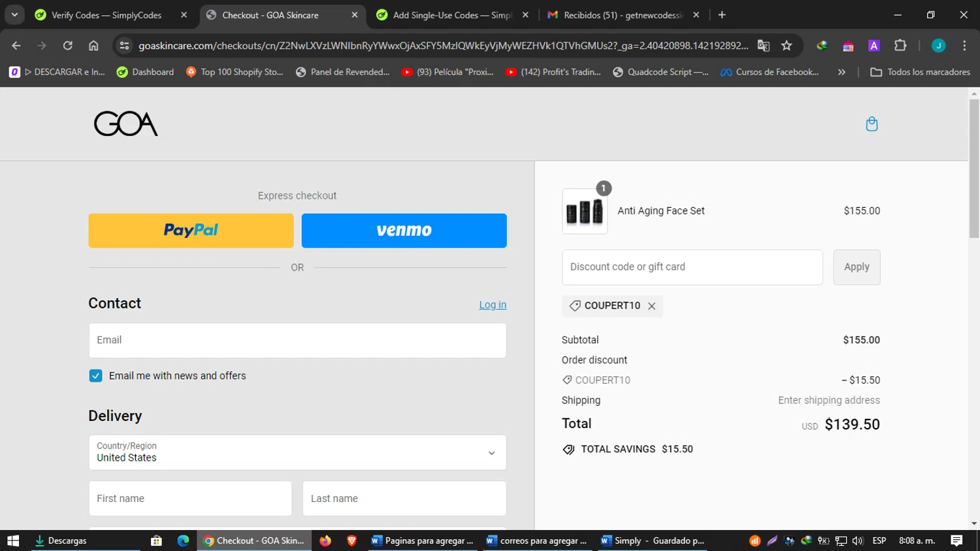View site information icon in address bar
Image resolution: width=980 pixels, height=551 pixels.
[x=125, y=45]
